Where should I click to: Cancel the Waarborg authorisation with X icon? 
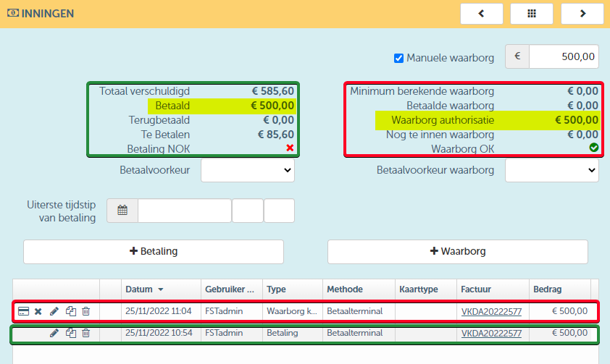38,311
